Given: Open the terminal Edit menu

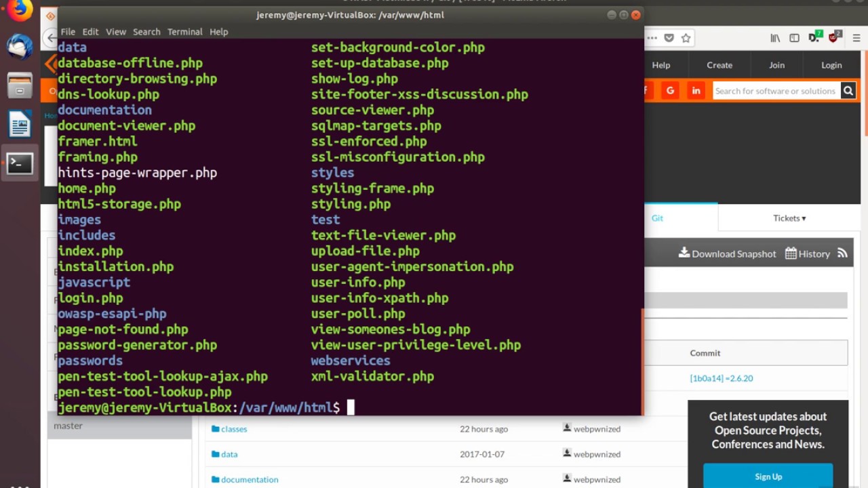Looking at the screenshot, I should click(x=91, y=32).
